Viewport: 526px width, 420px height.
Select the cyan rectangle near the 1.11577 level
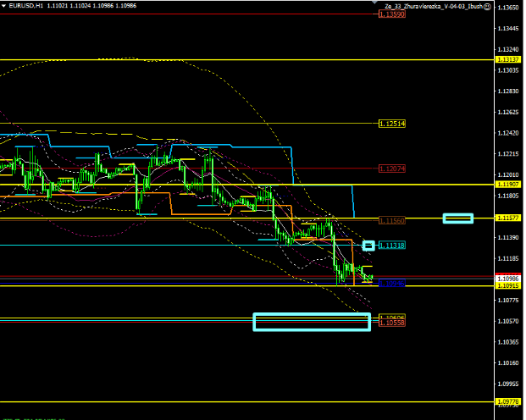(x=457, y=218)
